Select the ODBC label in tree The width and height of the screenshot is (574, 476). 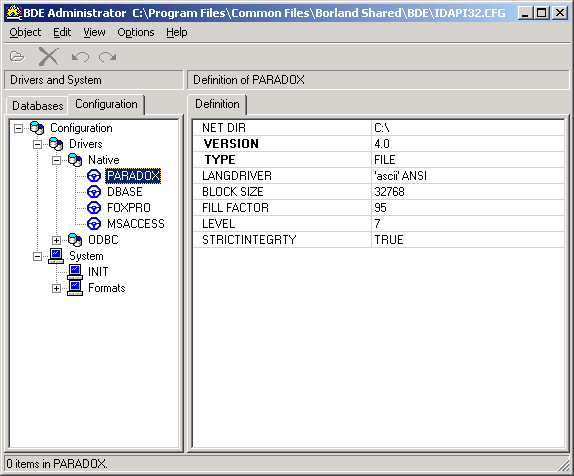tap(103, 240)
